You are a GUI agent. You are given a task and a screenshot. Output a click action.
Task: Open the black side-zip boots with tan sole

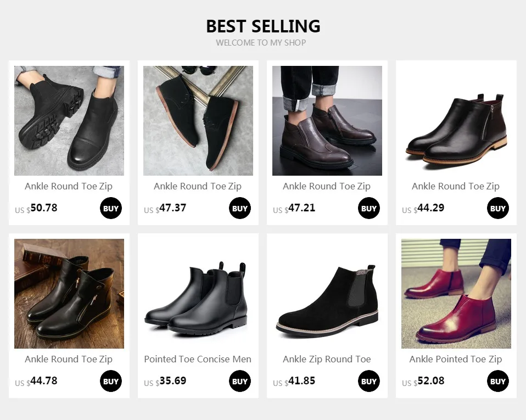456,121
